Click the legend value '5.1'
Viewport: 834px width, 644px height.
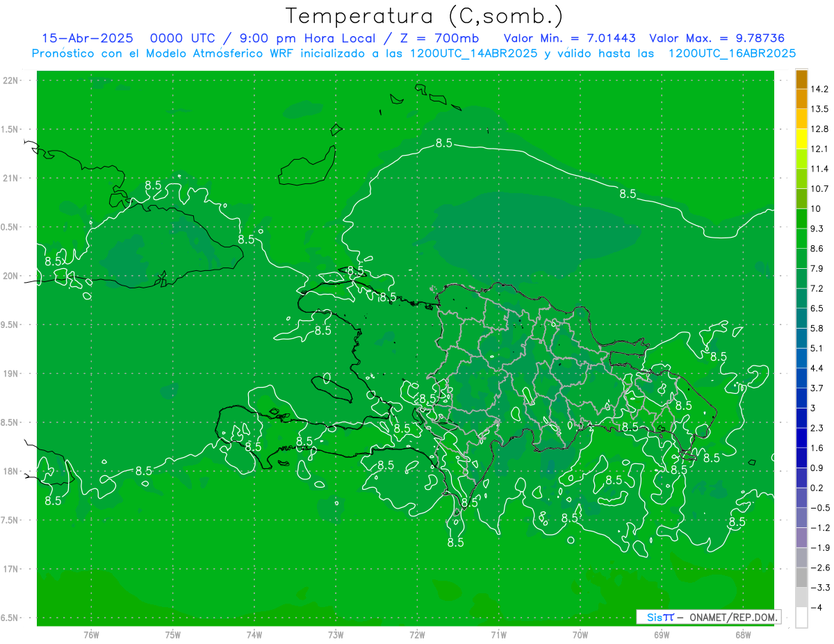pyautogui.click(x=817, y=348)
